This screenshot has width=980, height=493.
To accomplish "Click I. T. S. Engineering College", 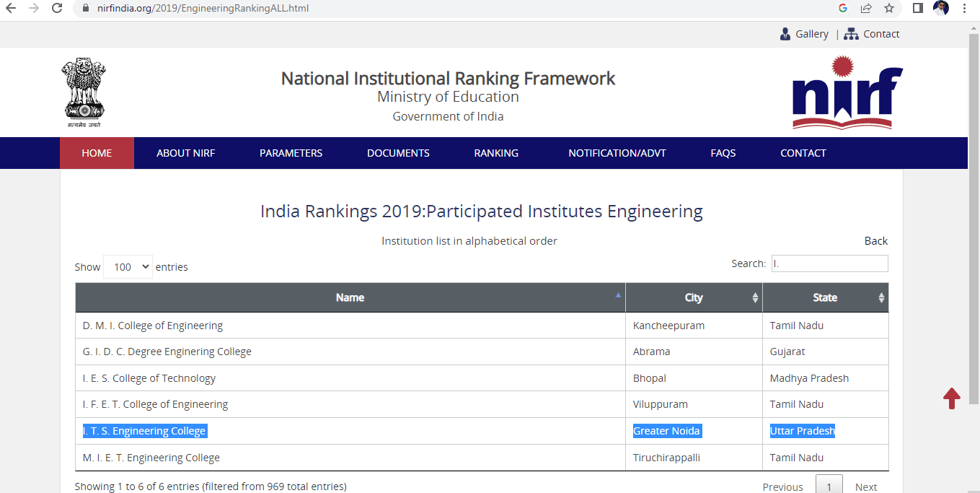I will tap(144, 431).
